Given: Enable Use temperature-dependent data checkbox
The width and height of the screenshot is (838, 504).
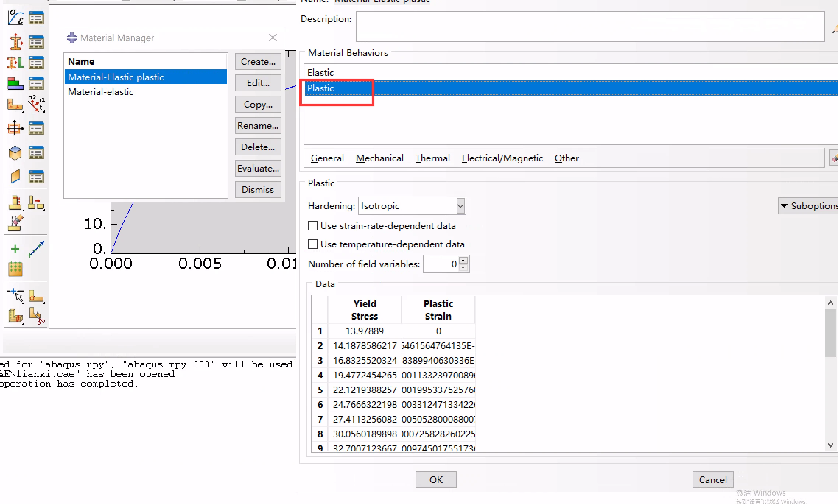Looking at the screenshot, I should click(x=313, y=244).
